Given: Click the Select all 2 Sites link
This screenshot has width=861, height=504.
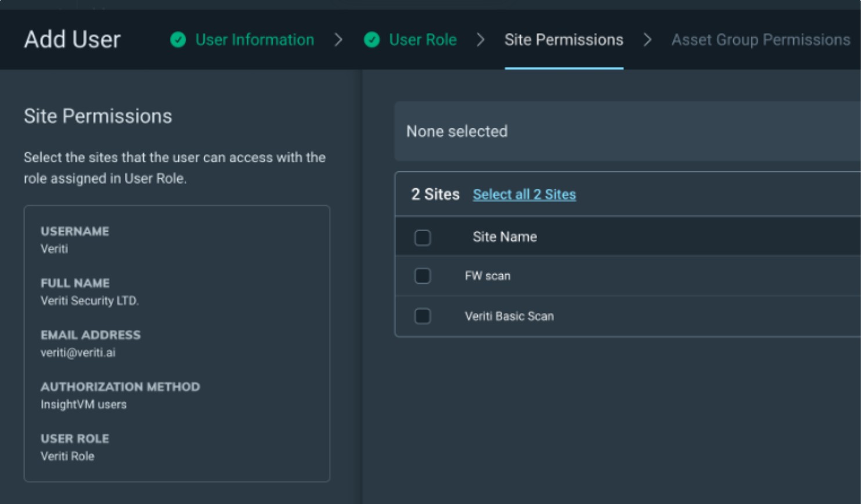Looking at the screenshot, I should pyautogui.click(x=524, y=195).
